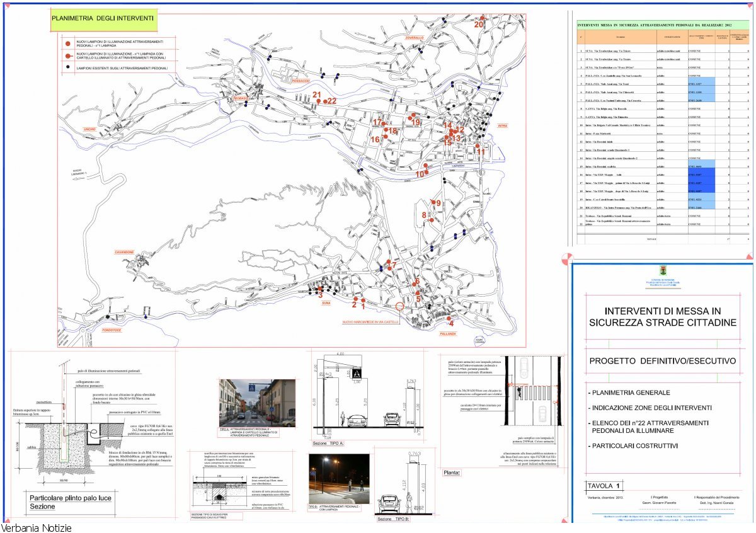Click the first red legend dot
Viewport: 756px width, 533px height.
[x=66, y=43]
